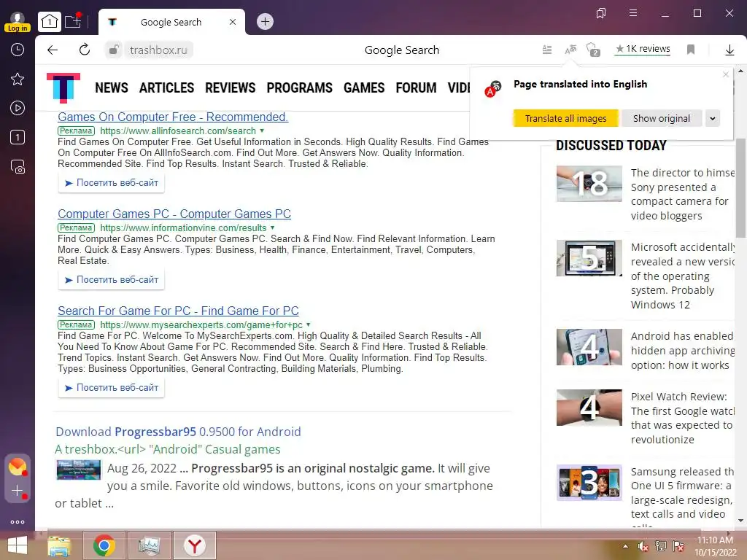Open the three-dots sidebar menu
Viewport: 747px width, 560px height.
18,522
